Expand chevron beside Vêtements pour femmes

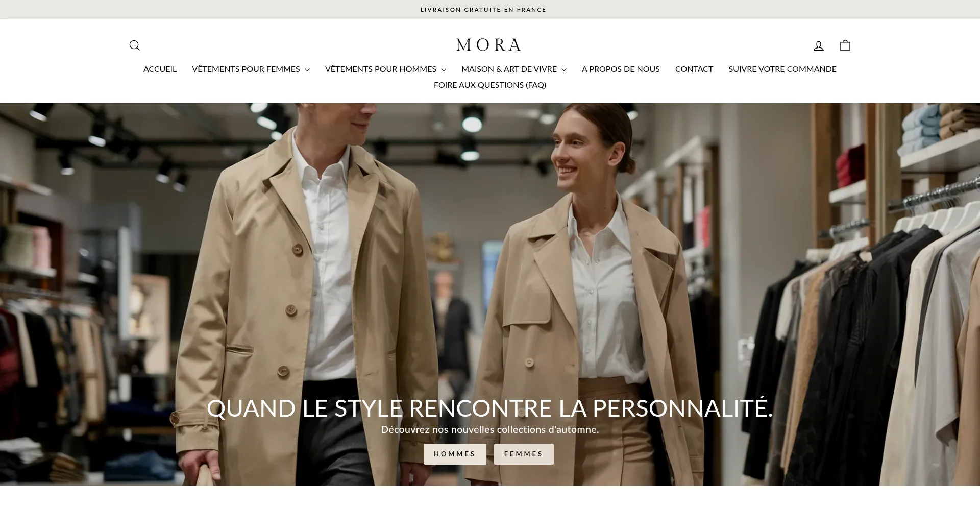click(307, 70)
